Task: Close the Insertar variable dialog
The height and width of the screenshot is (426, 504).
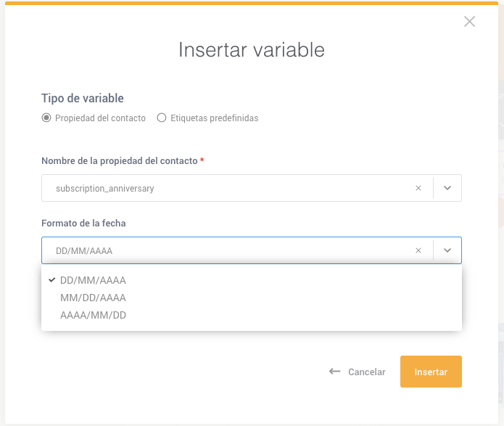Action: [x=469, y=22]
